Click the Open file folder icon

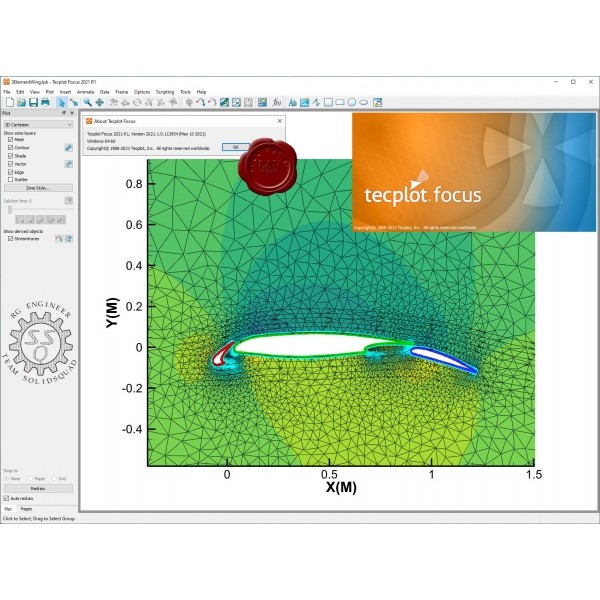point(21,102)
